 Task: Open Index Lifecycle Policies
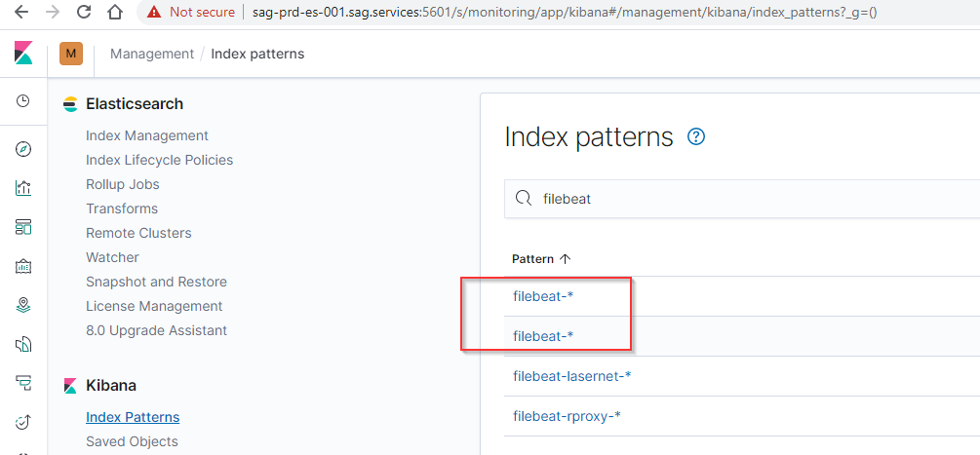pyautogui.click(x=159, y=160)
